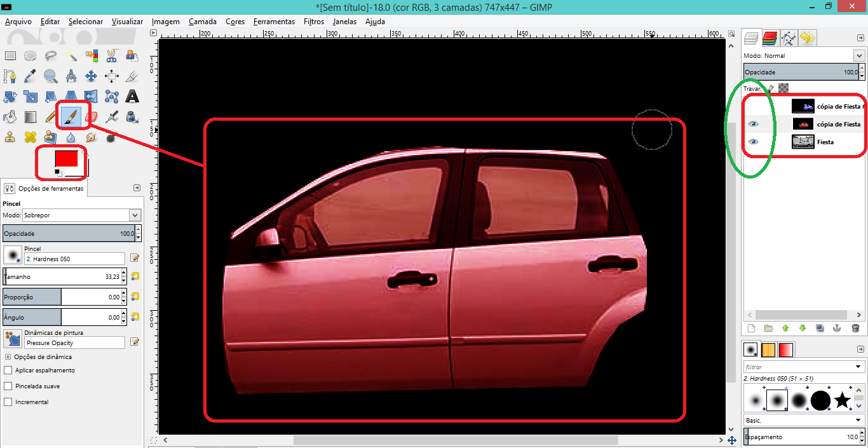868x448 pixels.
Task: Open the Filtros menu
Action: [313, 22]
